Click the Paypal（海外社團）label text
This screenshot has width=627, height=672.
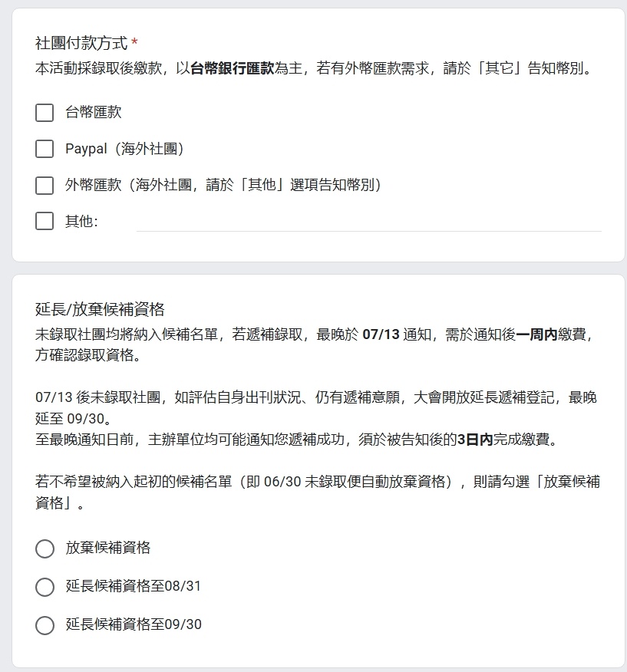tap(125, 149)
